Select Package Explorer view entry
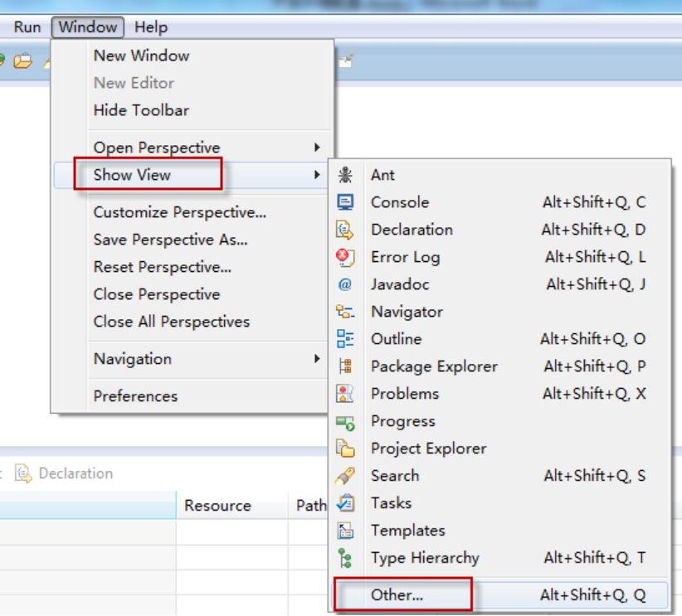 tap(499, 366)
